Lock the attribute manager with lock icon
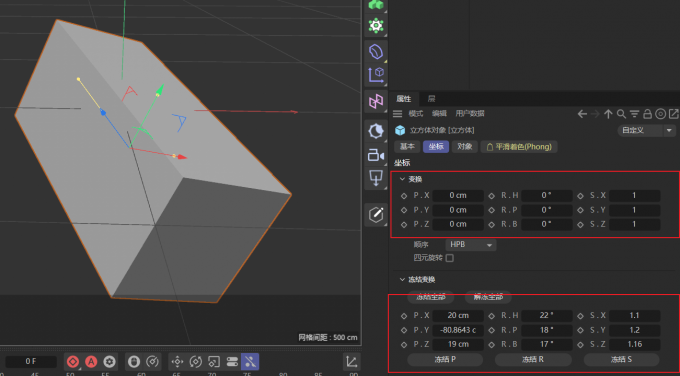680x376 pixels. pos(647,114)
